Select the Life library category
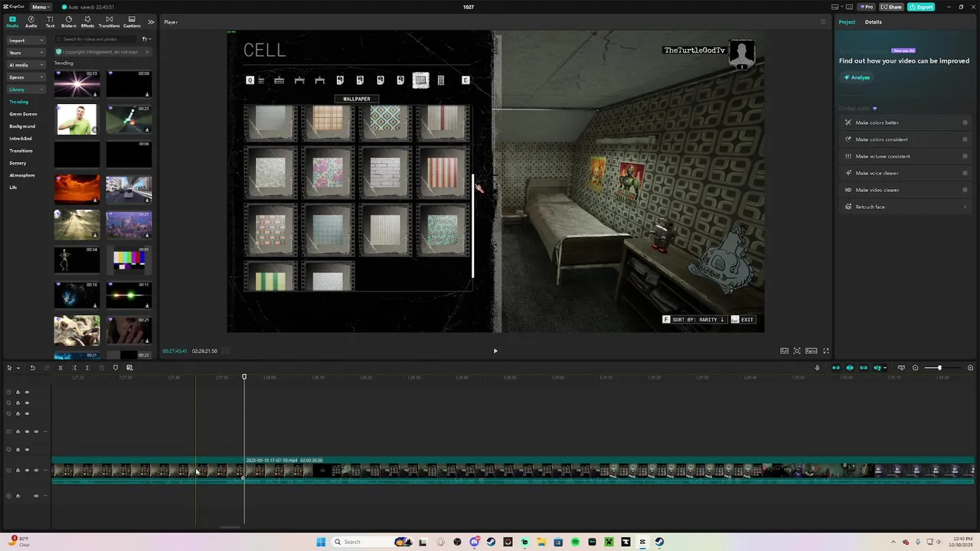Screen dimensions: 980x551 pos(13,187)
